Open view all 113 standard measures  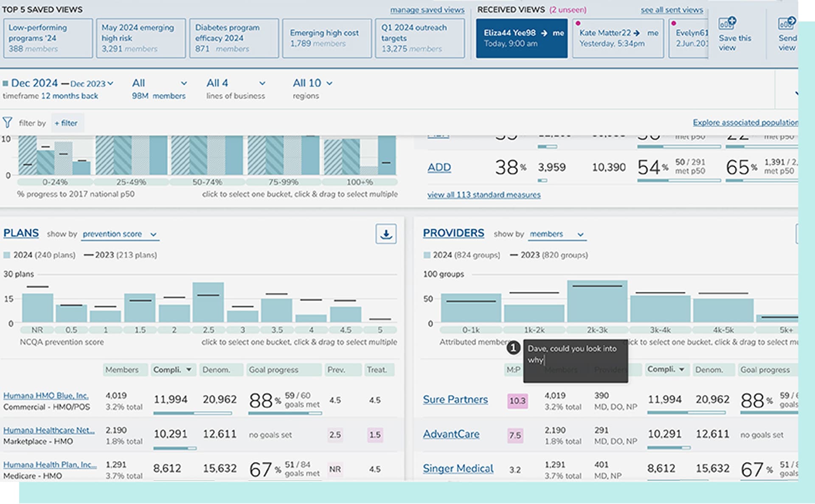pyautogui.click(x=483, y=195)
